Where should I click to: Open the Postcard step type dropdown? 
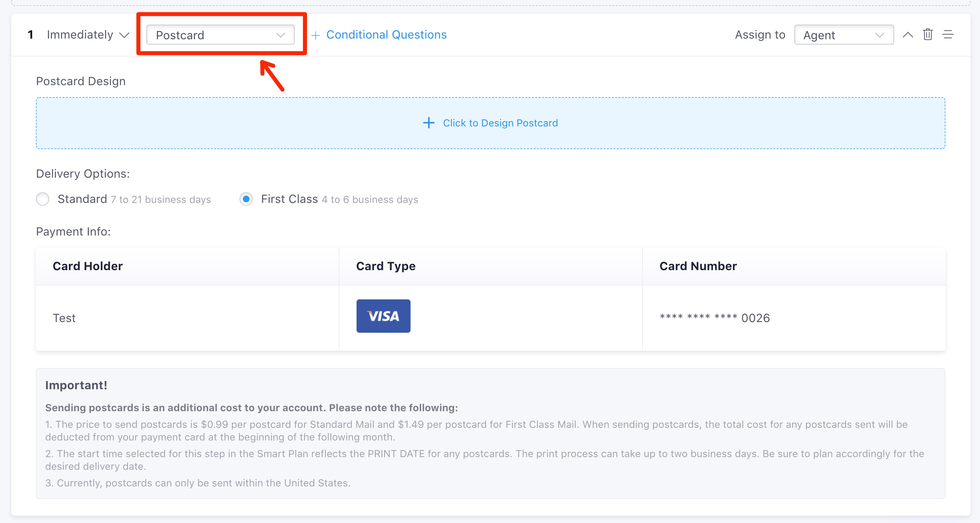tap(220, 35)
